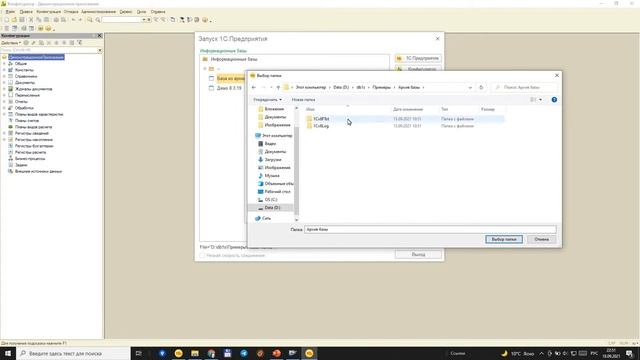The image size is (640, 360).
Task: Open help with blue question mark icon
Action: click(x=554, y=100)
